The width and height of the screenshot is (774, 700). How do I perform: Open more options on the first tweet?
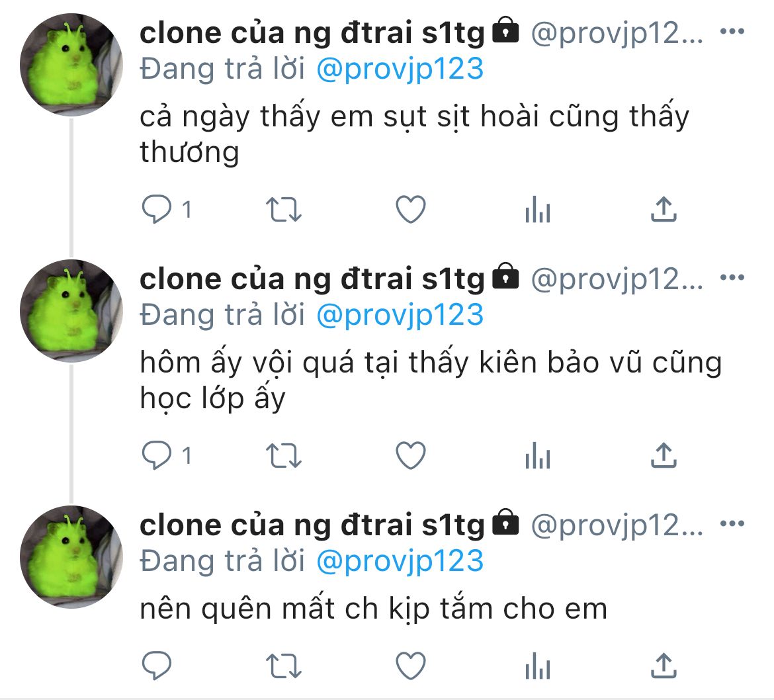coord(732,32)
